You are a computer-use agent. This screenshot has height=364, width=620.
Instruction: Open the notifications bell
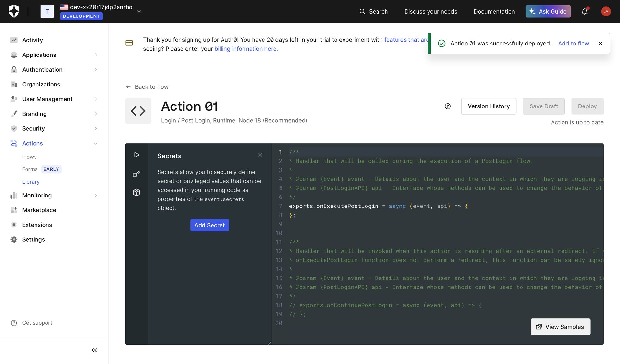pyautogui.click(x=585, y=11)
